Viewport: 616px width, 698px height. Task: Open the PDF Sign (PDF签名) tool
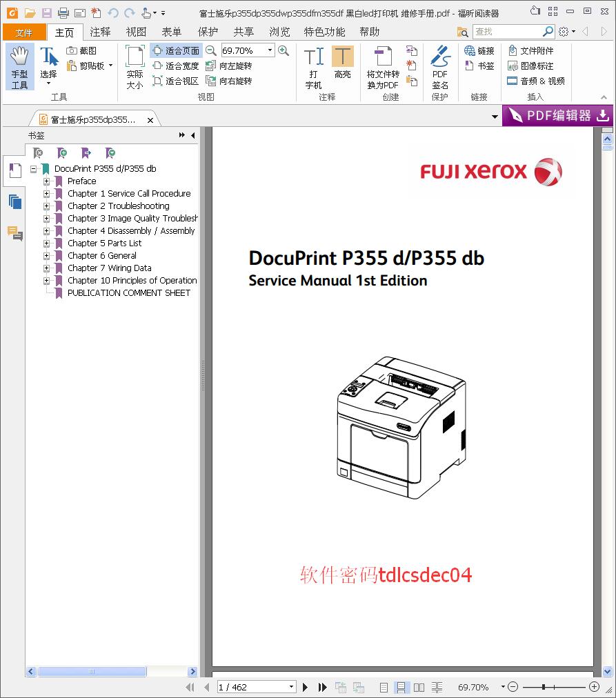tap(440, 67)
